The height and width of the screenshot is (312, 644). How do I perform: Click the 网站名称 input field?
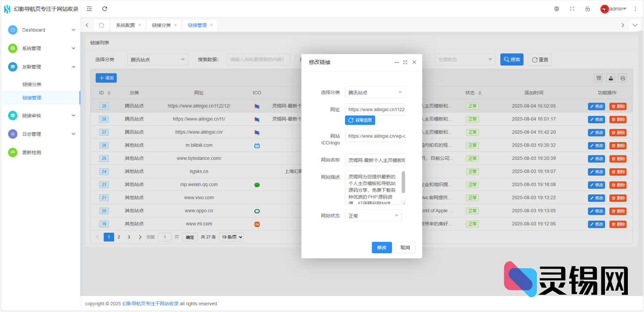375,160
